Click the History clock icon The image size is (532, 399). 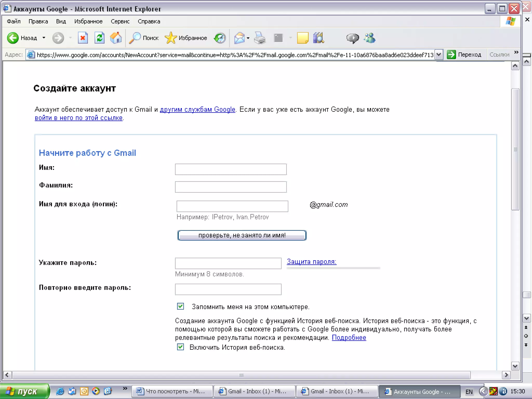click(x=220, y=38)
